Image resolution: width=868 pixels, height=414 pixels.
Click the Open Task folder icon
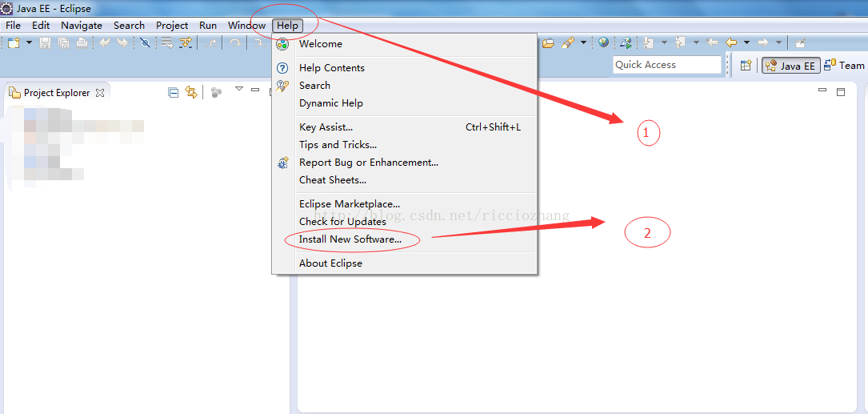point(548,42)
